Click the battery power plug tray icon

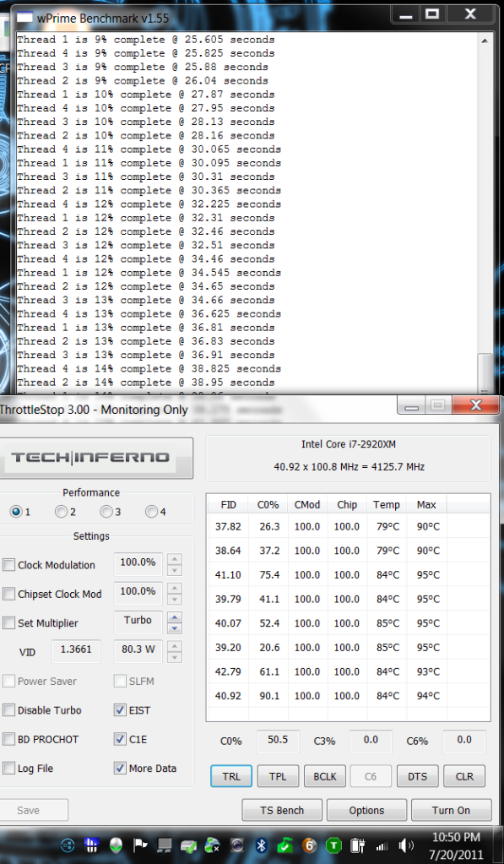358,845
